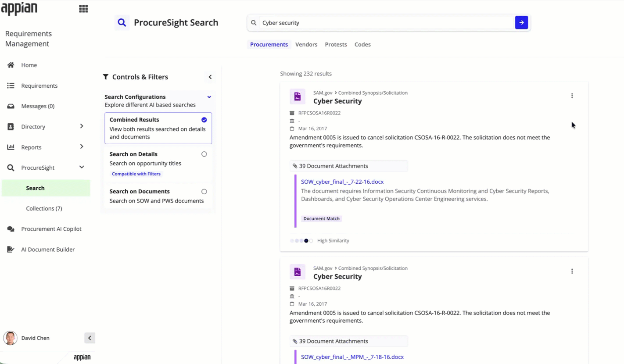Viewport: 624px width, 364px height.
Task: Click the ProcureSight magnifier sidebar icon
Action: 11,168
